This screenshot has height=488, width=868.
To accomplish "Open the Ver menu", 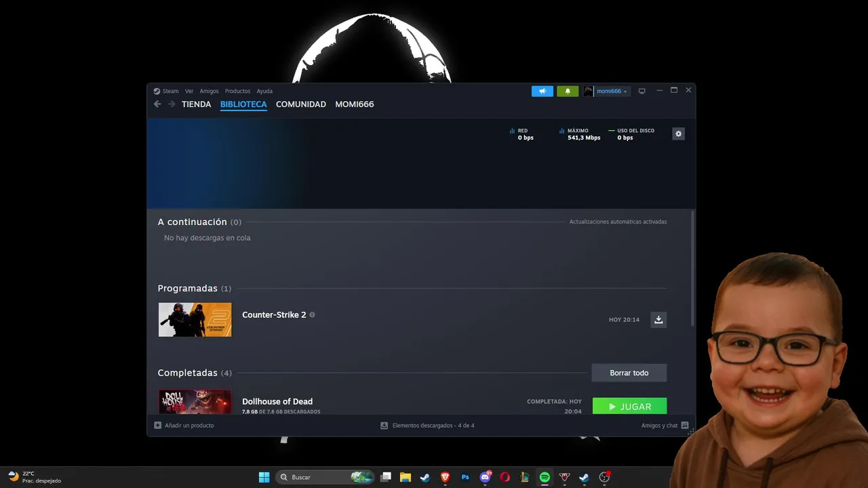I will 189,91.
